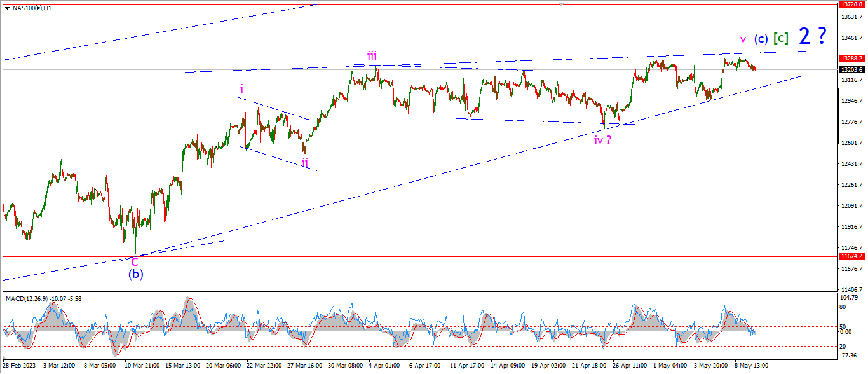The height and width of the screenshot is (374, 868).
Task: Click the 8 May 13:00 time label
Action: pos(751,366)
